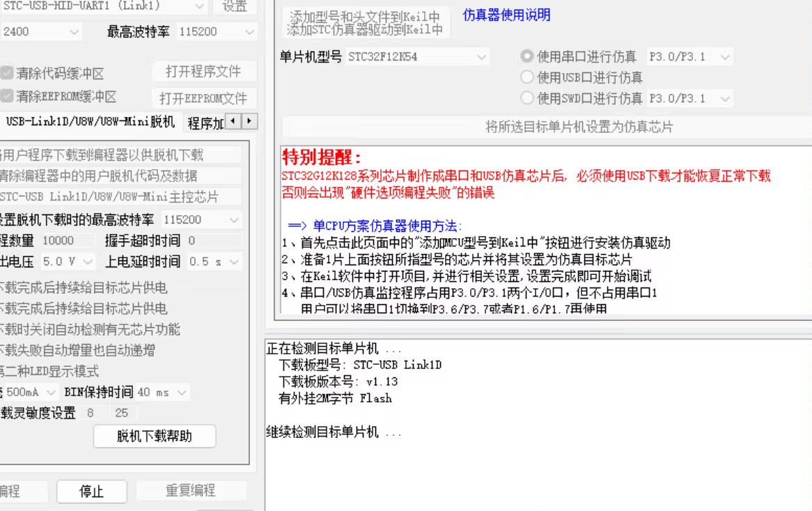Image resolution: width=812 pixels, height=511 pixels.
Task: Toggle 清除代码缓冲区 checkbox
Action: [7, 73]
